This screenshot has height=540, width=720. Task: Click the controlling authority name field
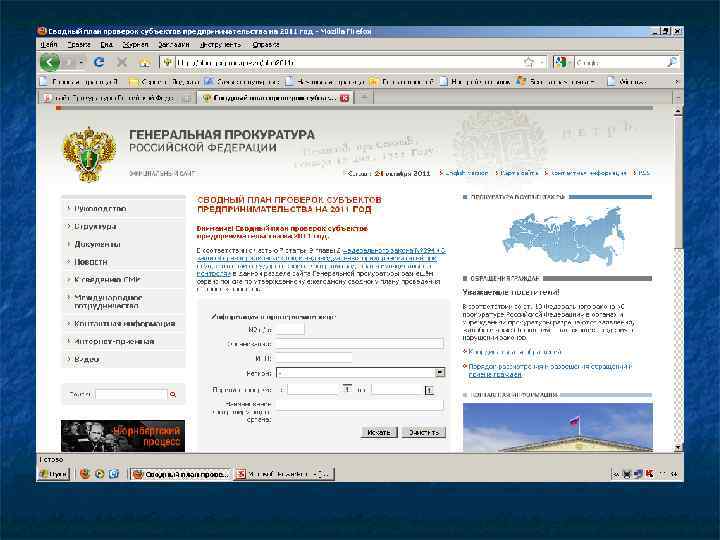point(360,404)
